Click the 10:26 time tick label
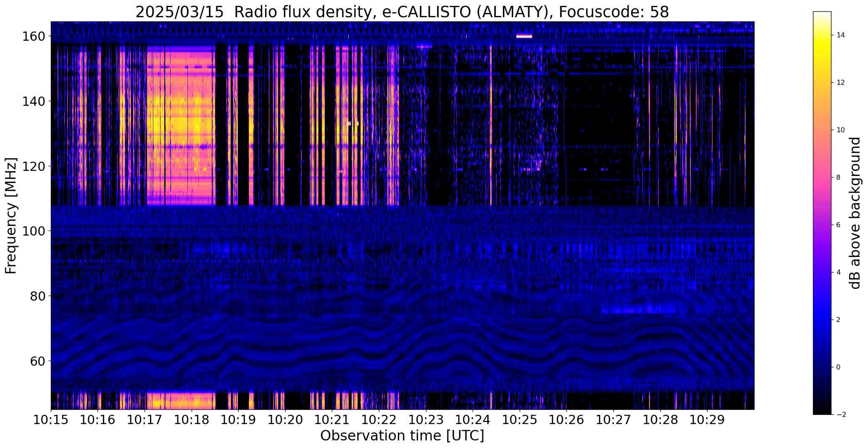The image size is (868, 448). coord(566,419)
